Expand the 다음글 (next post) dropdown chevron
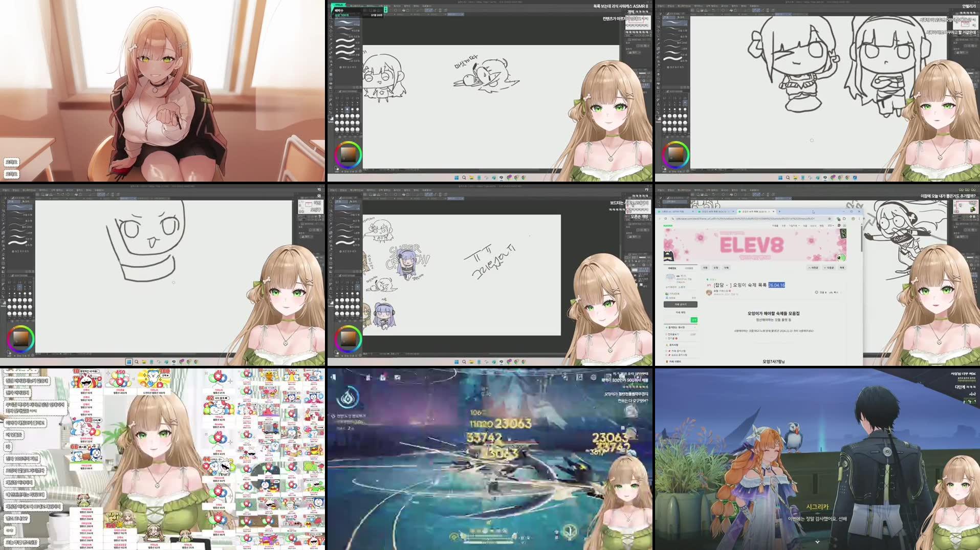Viewport: 980px width, 550px height. click(825, 268)
